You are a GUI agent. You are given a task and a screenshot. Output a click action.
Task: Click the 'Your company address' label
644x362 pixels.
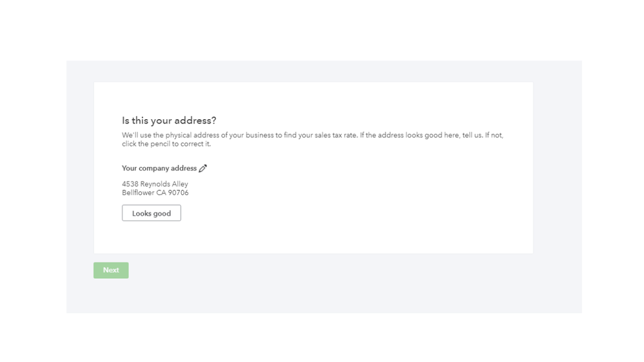159,168
